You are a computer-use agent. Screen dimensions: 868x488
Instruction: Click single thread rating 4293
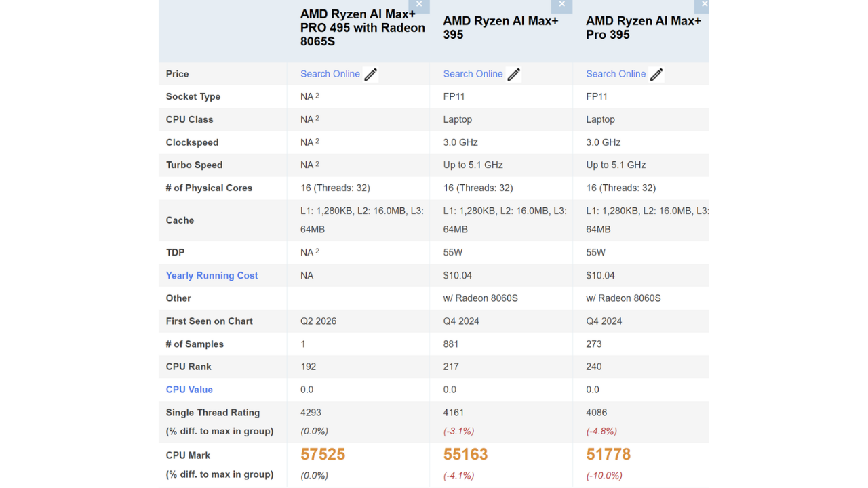coord(311,412)
